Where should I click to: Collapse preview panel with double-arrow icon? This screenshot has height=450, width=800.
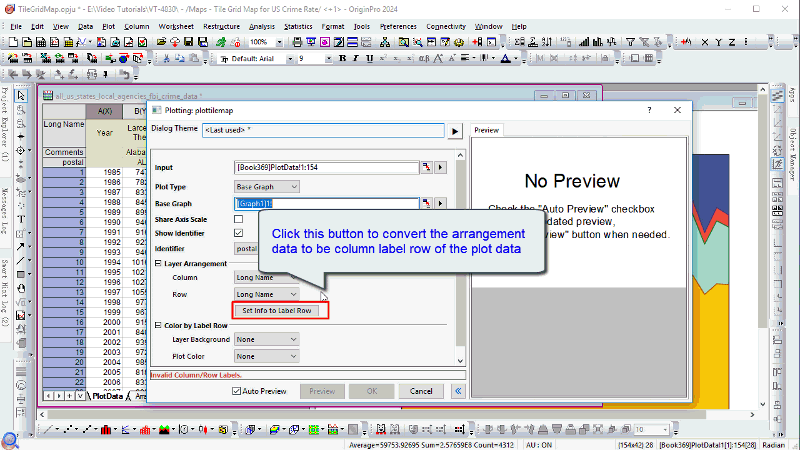coord(459,392)
